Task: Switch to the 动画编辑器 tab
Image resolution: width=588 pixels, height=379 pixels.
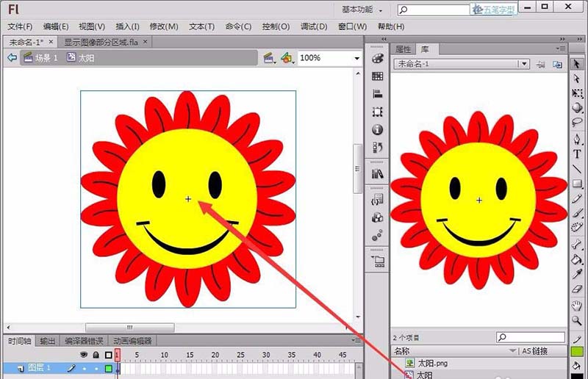Action: tap(132, 341)
